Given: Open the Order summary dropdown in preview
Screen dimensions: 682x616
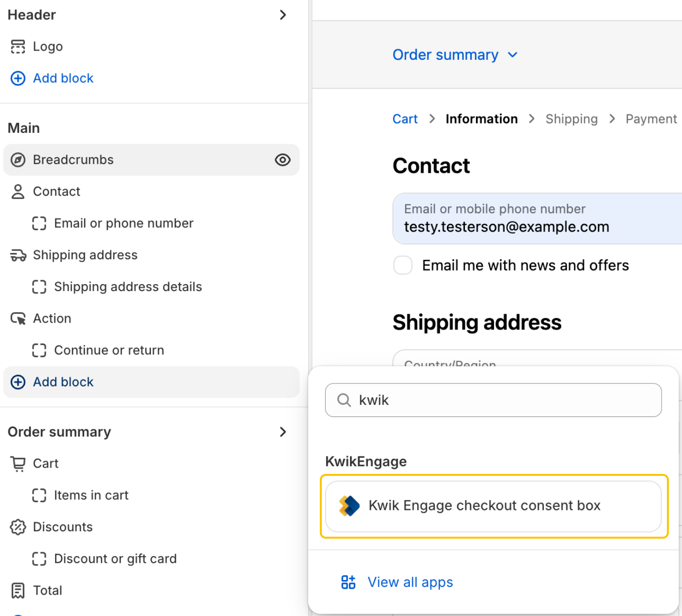Looking at the screenshot, I should (455, 55).
